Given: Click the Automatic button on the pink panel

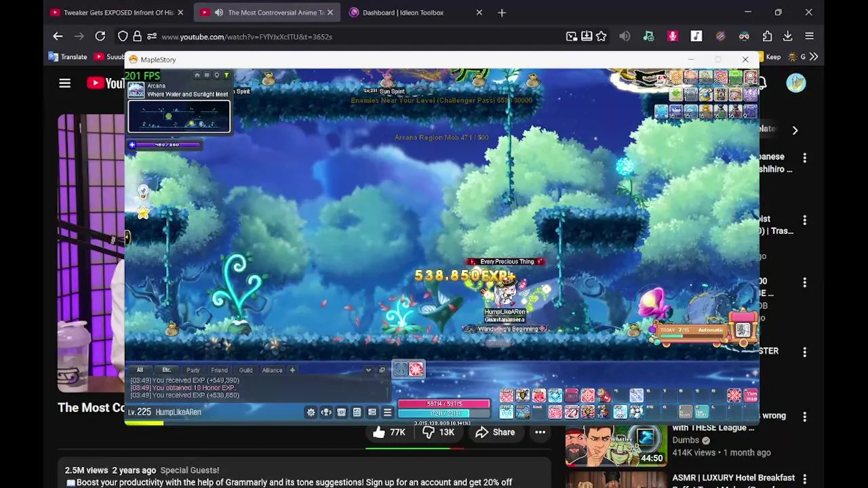Looking at the screenshot, I should (711, 330).
